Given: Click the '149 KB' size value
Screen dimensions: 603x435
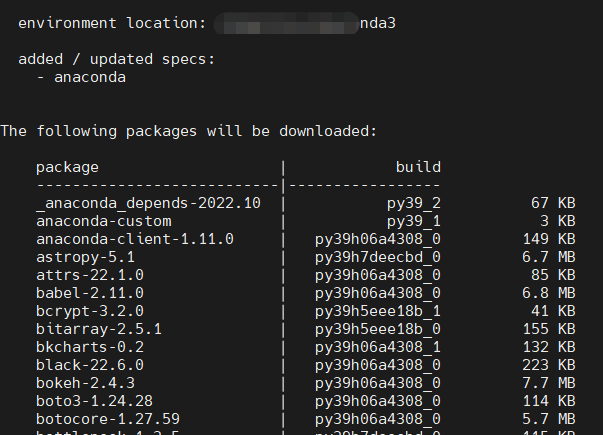Looking at the screenshot, I should (549, 240).
